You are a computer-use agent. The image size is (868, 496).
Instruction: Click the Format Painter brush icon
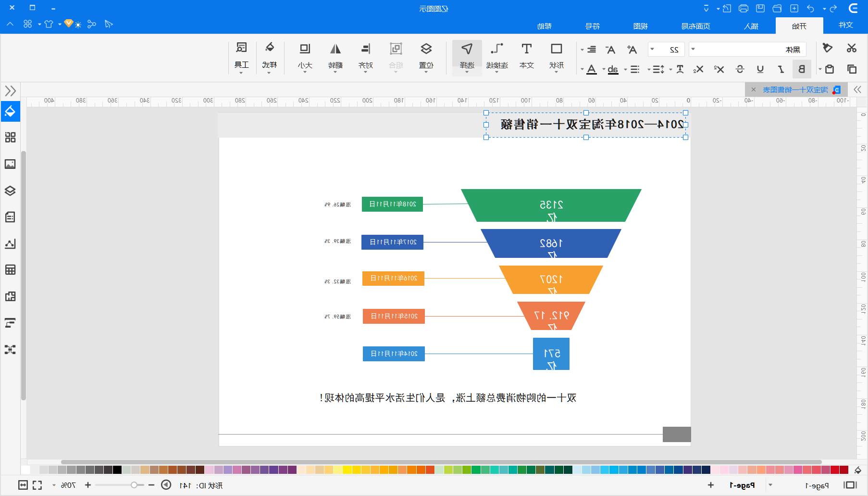click(x=827, y=48)
